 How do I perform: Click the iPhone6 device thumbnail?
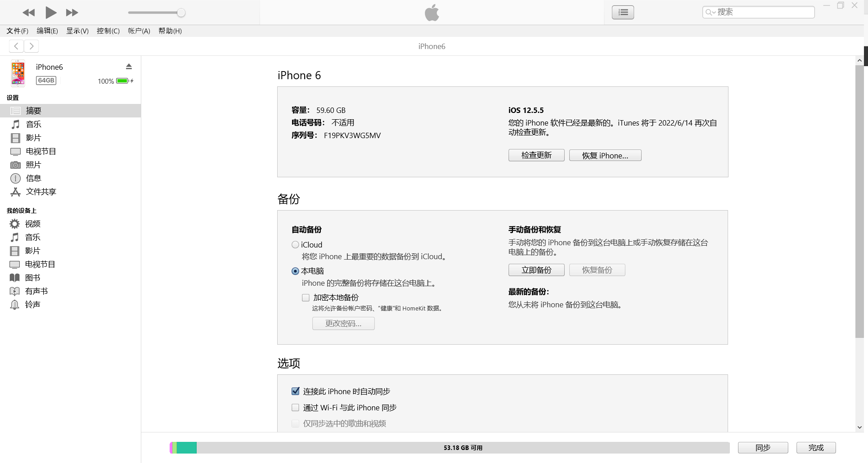[18, 73]
